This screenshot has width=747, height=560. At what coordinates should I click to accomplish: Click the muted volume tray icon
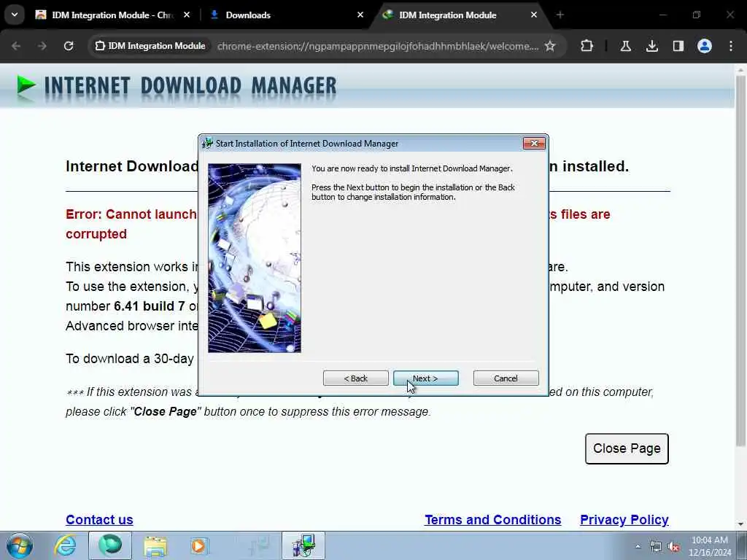tap(673, 546)
